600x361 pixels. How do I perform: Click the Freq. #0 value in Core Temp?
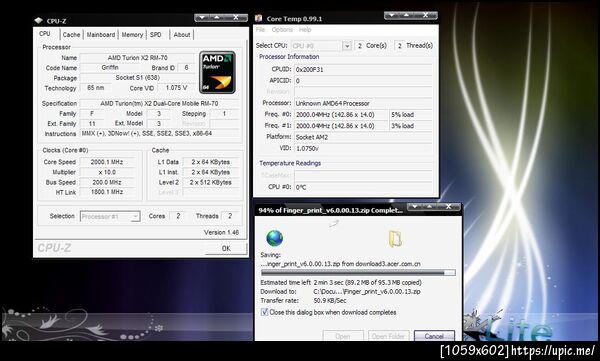(341, 114)
